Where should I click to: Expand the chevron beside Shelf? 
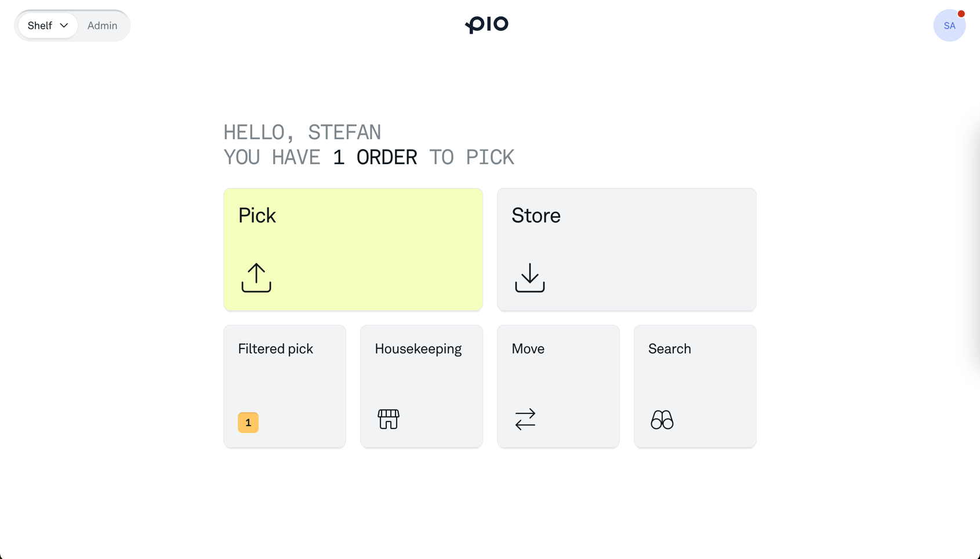pos(64,26)
